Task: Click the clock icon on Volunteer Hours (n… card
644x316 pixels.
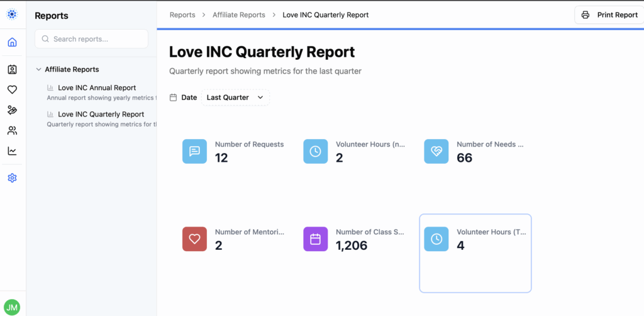Action: click(x=316, y=151)
